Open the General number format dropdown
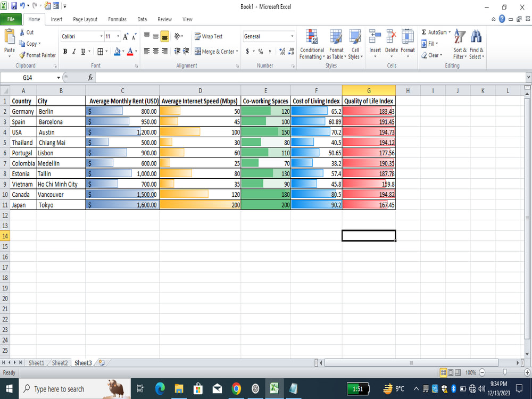Viewport: 532px width, 399px height. coord(292,36)
